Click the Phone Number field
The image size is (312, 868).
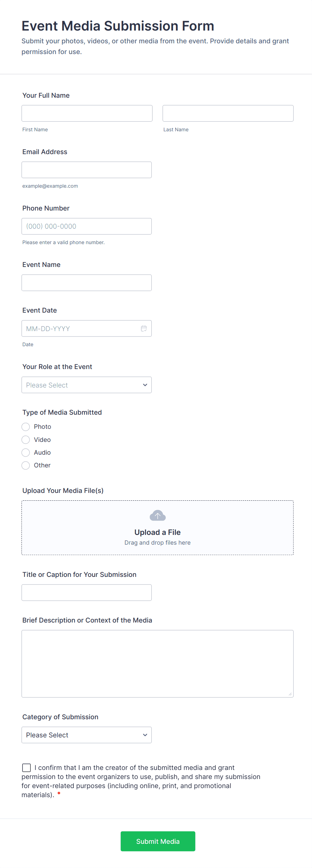click(x=87, y=226)
